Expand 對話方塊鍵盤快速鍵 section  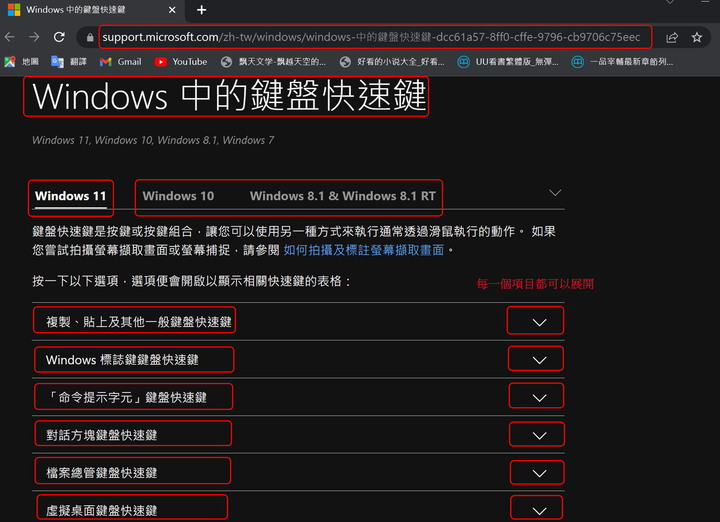(298, 435)
